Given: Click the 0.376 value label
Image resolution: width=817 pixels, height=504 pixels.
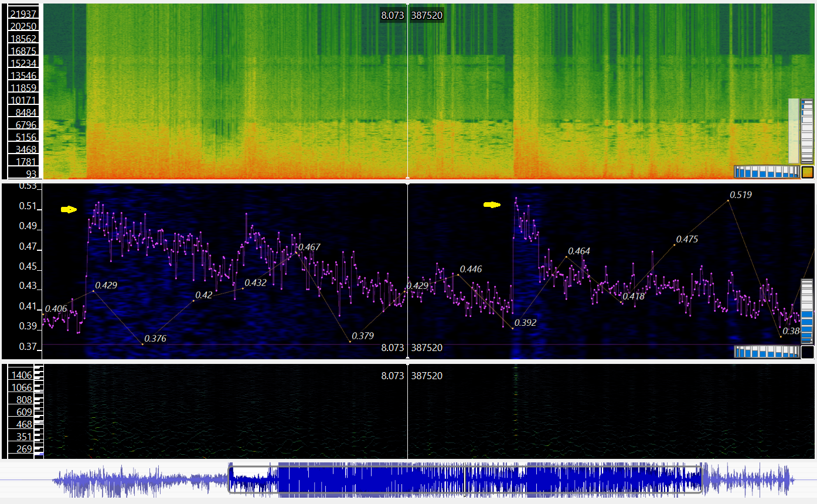Looking at the screenshot, I should click(x=155, y=338).
